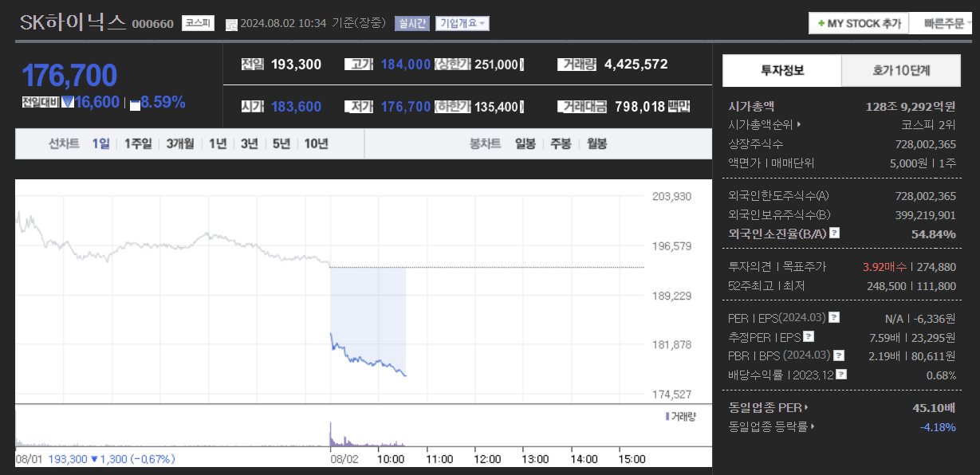Switch to the 호가 10단계 tab
The image size is (980, 475).
901,70
